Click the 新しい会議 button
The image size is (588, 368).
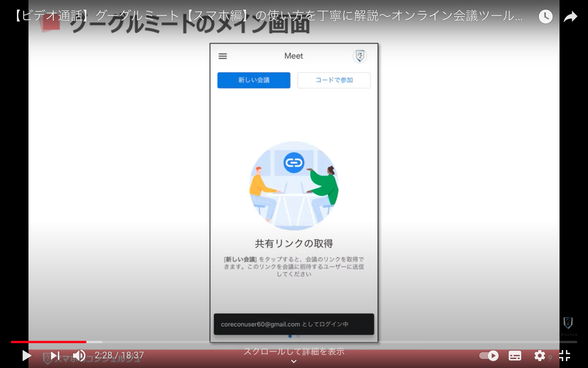click(254, 80)
